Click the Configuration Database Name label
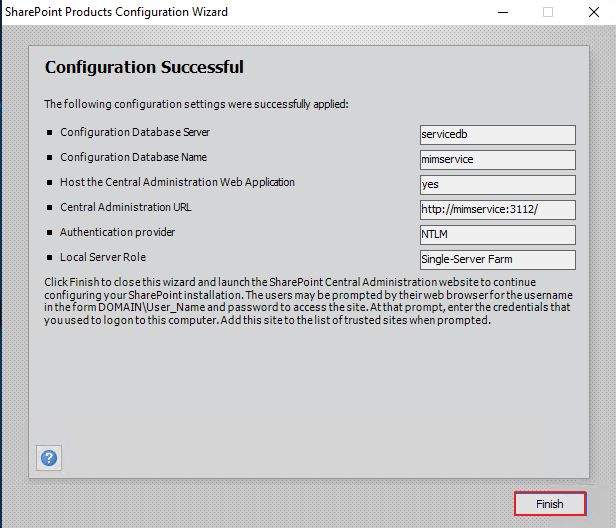Image resolution: width=616 pixels, height=528 pixels. coord(133,157)
